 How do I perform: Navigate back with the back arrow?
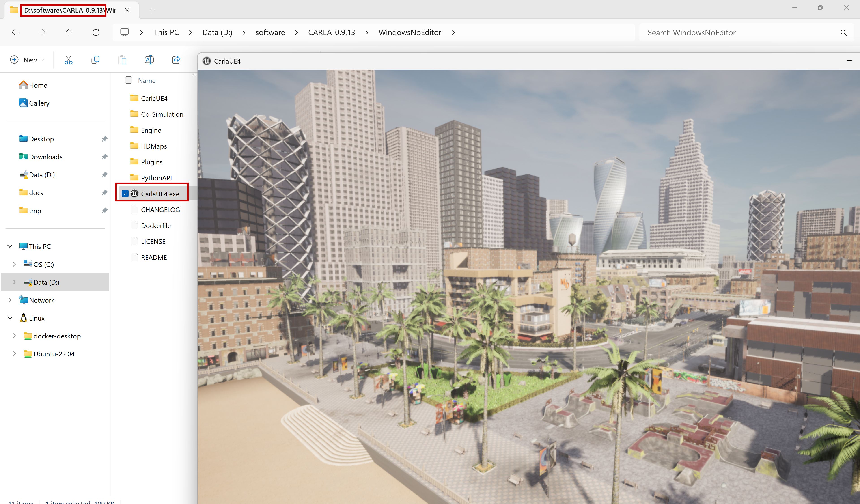point(15,32)
